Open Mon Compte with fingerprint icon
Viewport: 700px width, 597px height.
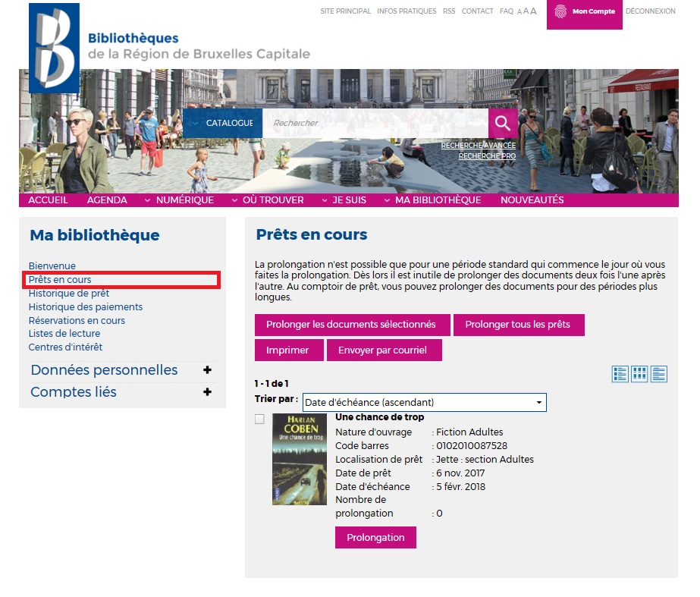584,12
